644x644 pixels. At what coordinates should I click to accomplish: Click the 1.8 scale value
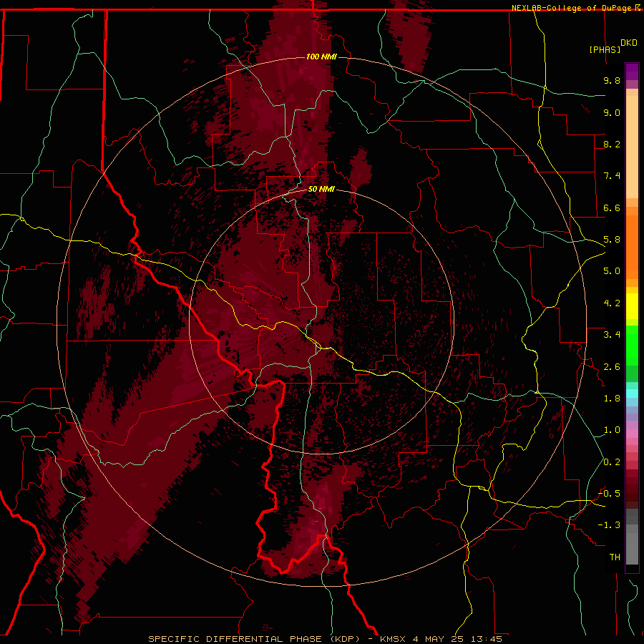coord(612,399)
